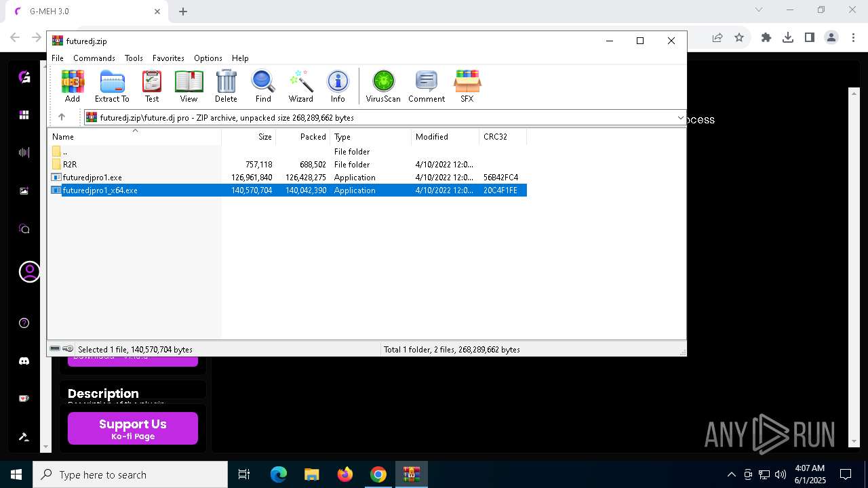Open G-MEH sidebar image icon
The height and width of the screenshot is (488, 868).
(x=24, y=191)
